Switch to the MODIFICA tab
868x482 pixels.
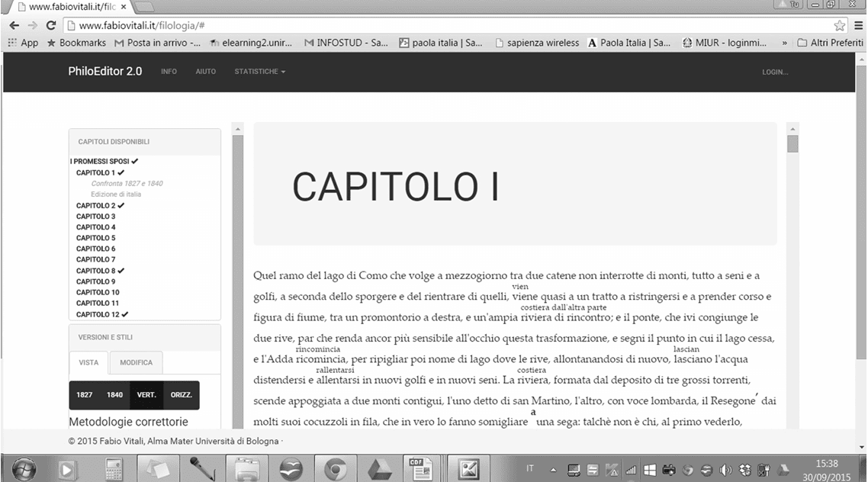coord(137,362)
